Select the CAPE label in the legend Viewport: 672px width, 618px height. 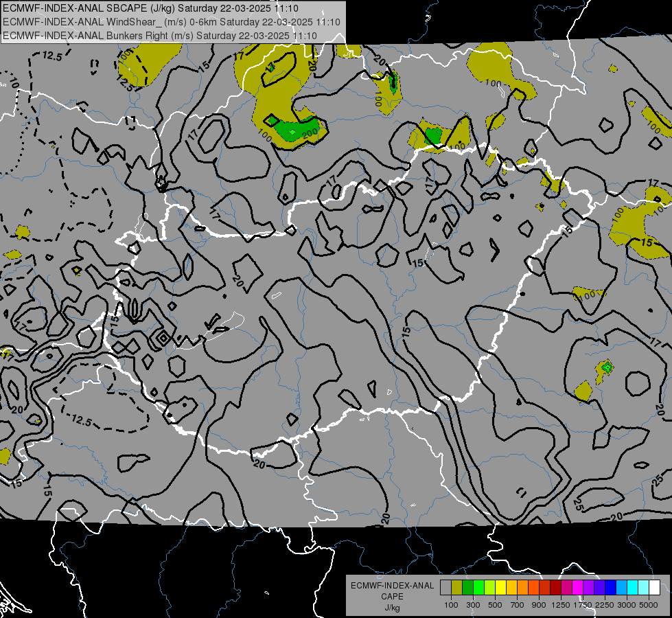(x=392, y=597)
